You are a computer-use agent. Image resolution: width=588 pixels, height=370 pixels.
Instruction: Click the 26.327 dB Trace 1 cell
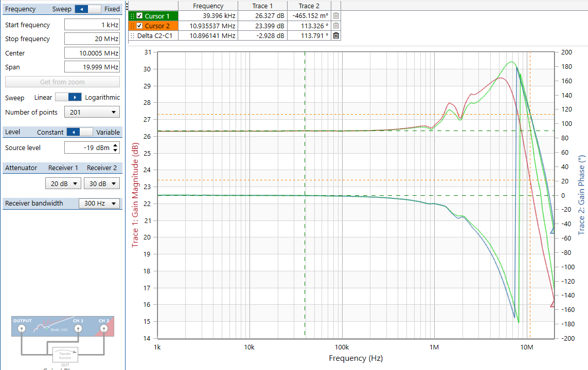coord(263,16)
